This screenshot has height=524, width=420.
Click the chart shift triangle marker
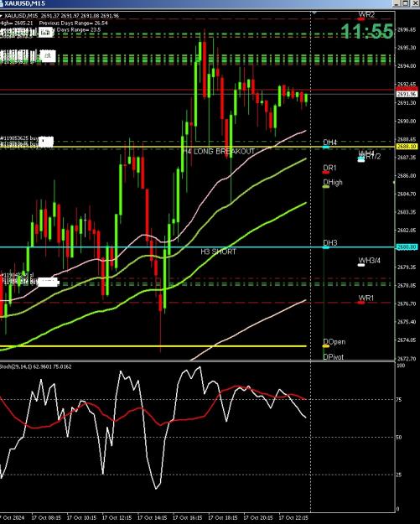[x=314, y=13]
